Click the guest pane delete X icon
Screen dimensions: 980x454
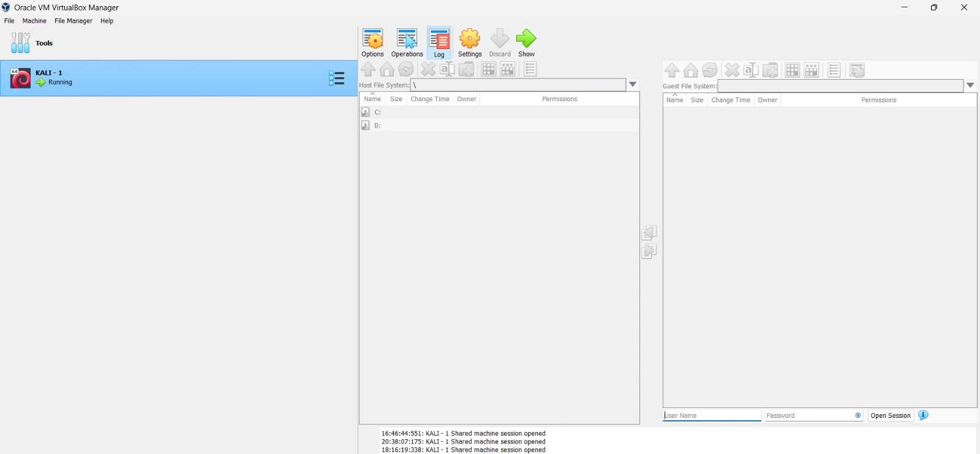click(x=732, y=70)
